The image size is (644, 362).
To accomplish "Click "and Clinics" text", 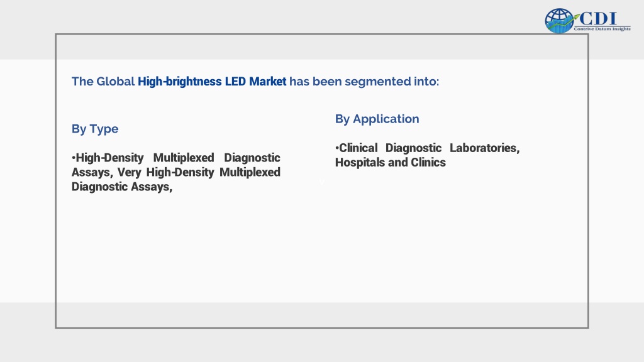I will (417, 162).
